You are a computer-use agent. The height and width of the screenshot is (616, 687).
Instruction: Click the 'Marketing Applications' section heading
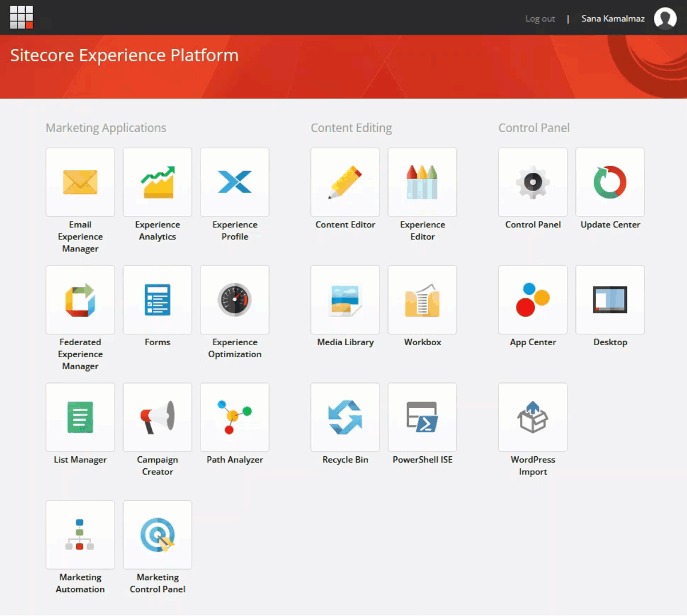(x=106, y=128)
